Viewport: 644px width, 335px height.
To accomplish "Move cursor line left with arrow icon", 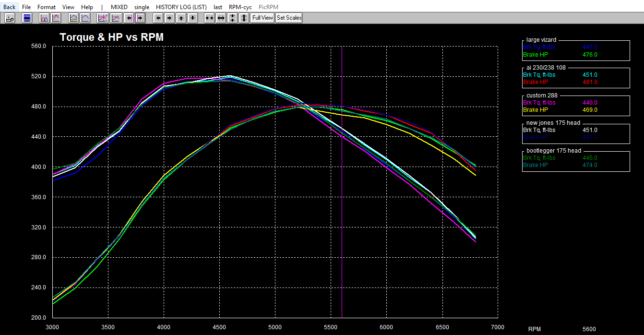I will click(128, 18).
